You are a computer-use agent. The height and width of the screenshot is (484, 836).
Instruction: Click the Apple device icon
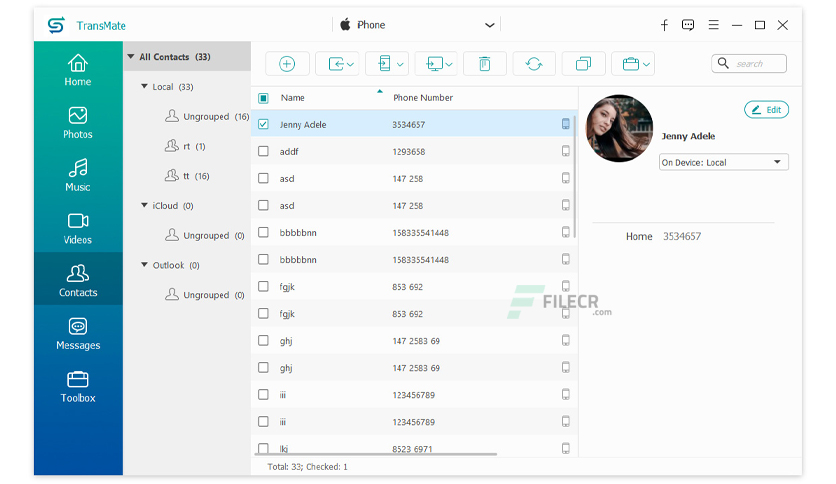pyautogui.click(x=345, y=25)
